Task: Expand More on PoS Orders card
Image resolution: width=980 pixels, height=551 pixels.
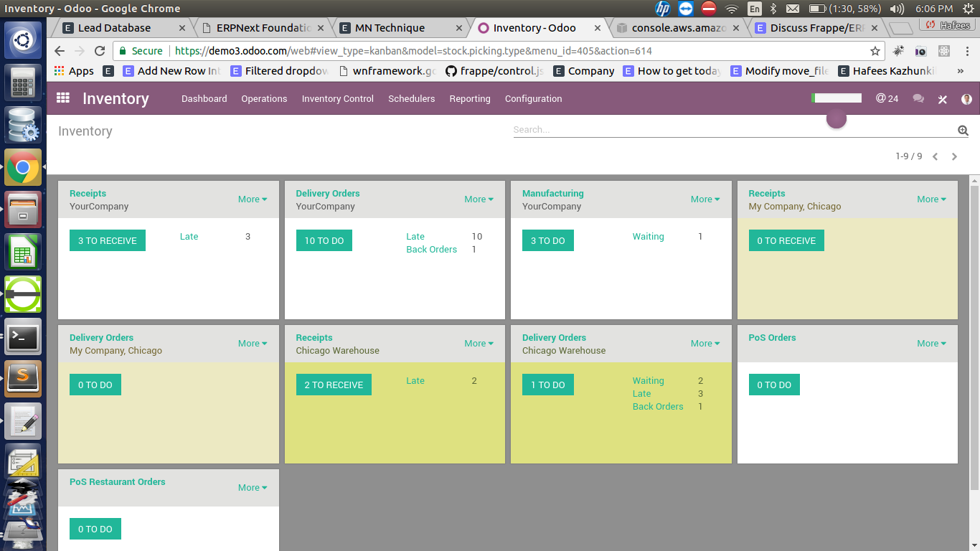Action: [x=931, y=344]
